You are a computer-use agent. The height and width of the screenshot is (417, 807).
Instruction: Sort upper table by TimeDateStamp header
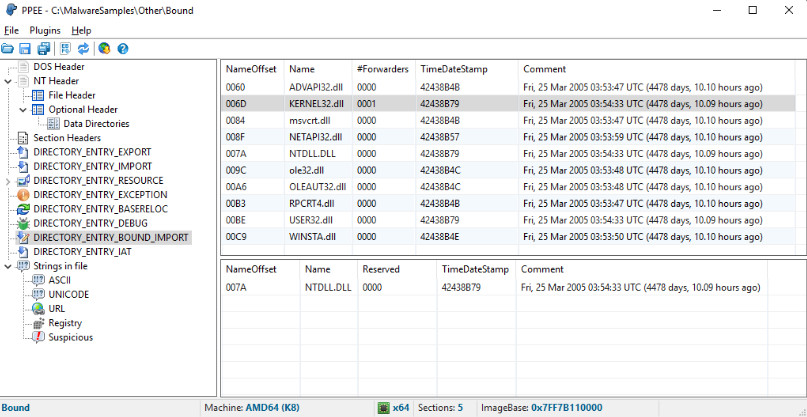tap(454, 69)
